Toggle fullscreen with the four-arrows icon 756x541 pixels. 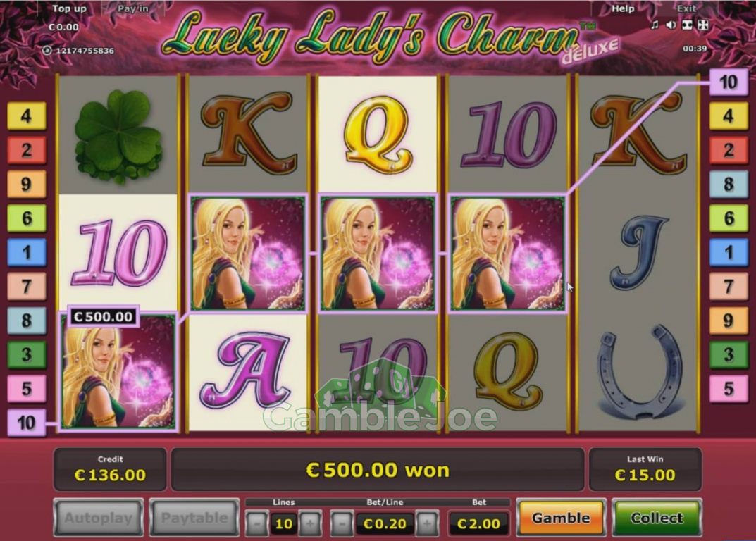point(703,25)
